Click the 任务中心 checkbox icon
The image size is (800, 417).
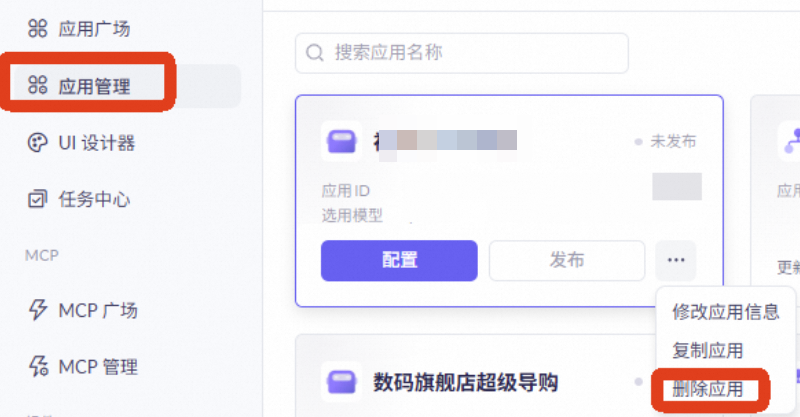38,199
